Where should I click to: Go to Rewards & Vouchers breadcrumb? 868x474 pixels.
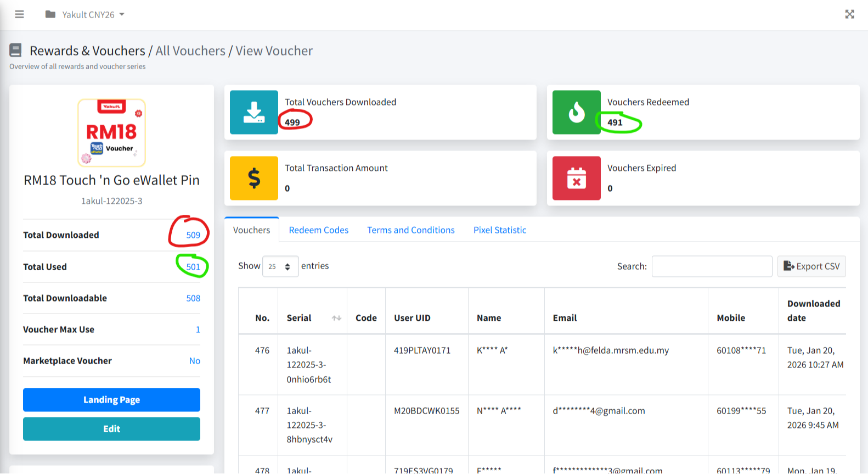(87, 51)
